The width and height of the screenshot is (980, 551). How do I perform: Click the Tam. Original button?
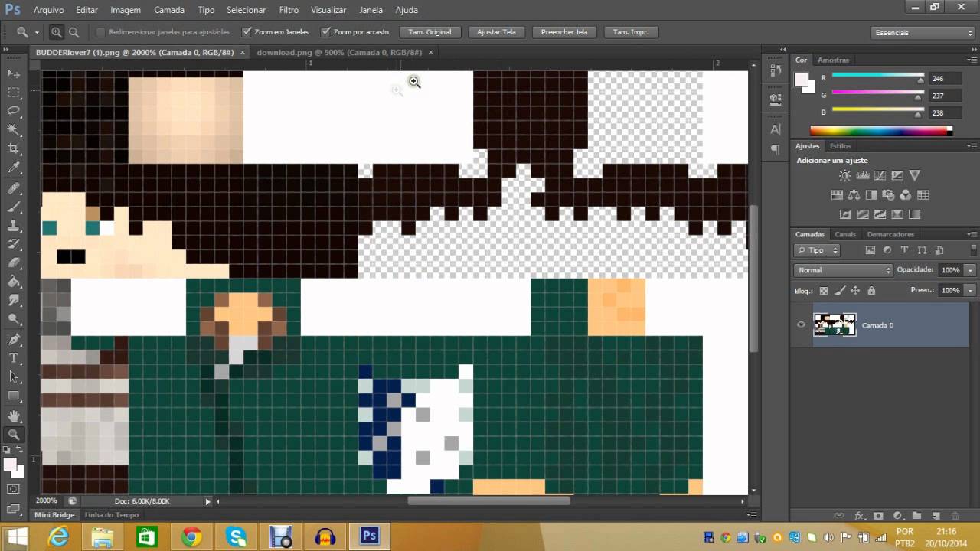tap(430, 32)
